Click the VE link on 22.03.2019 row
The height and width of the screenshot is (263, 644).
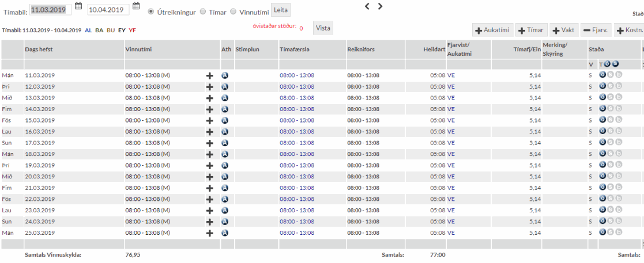pos(451,199)
